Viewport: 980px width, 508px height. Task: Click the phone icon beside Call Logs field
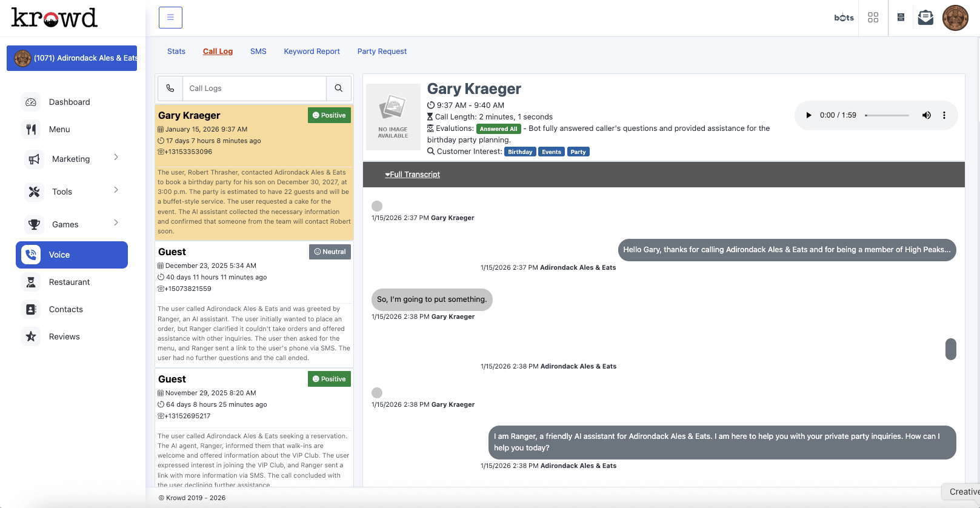[170, 89]
